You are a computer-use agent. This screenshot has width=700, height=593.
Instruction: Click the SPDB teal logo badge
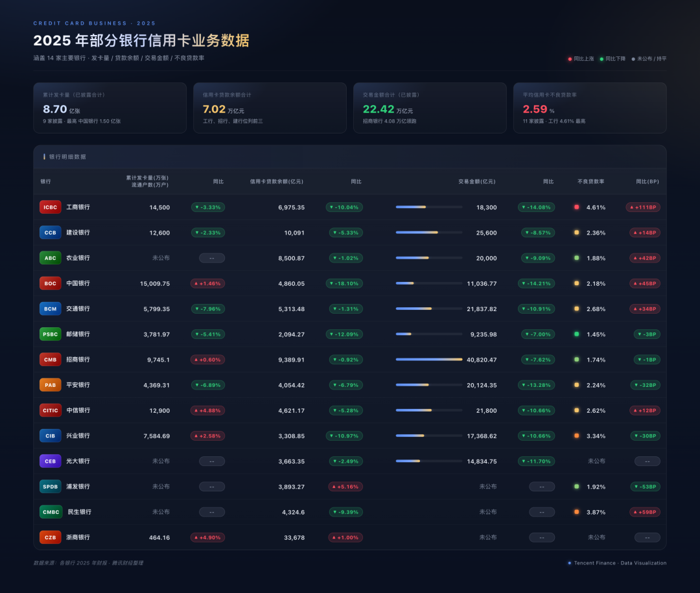tap(51, 487)
